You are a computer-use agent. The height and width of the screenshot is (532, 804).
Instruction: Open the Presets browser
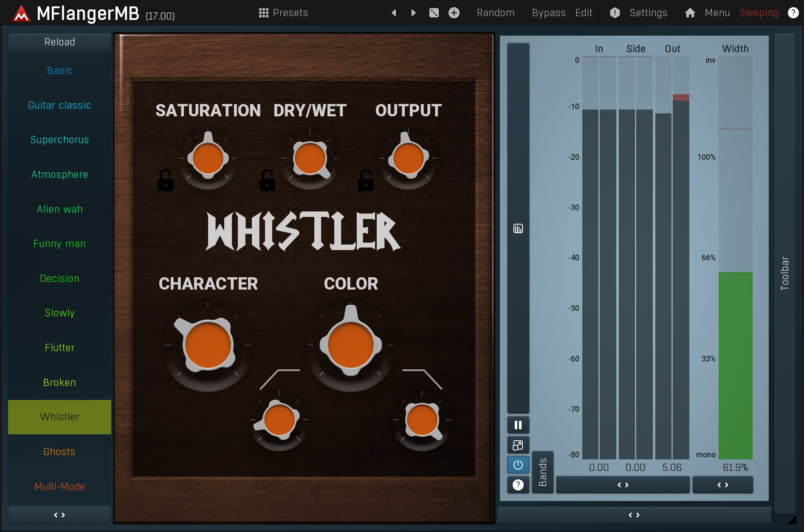coord(283,13)
